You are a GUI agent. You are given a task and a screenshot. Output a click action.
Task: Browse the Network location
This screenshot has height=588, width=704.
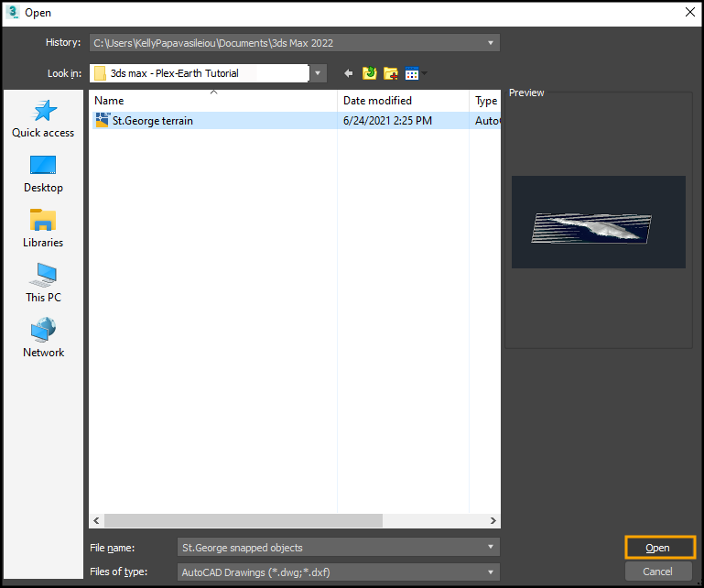click(x=43, y=339)
